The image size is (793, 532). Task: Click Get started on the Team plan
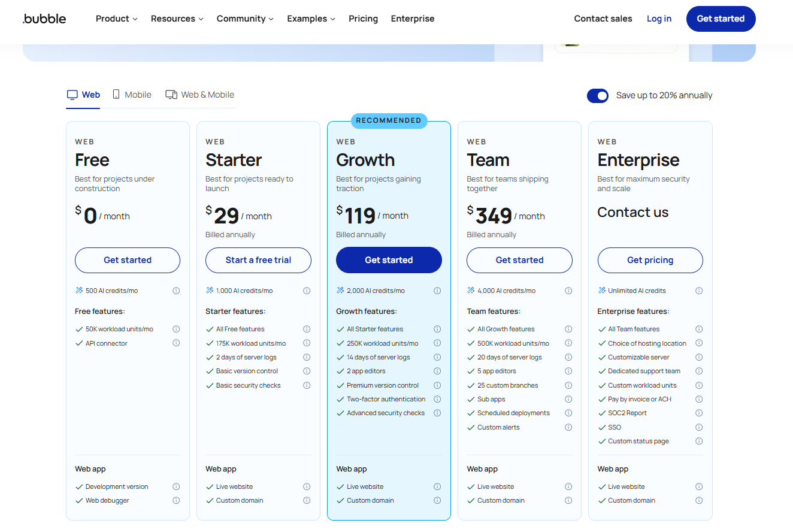(519, 260)
